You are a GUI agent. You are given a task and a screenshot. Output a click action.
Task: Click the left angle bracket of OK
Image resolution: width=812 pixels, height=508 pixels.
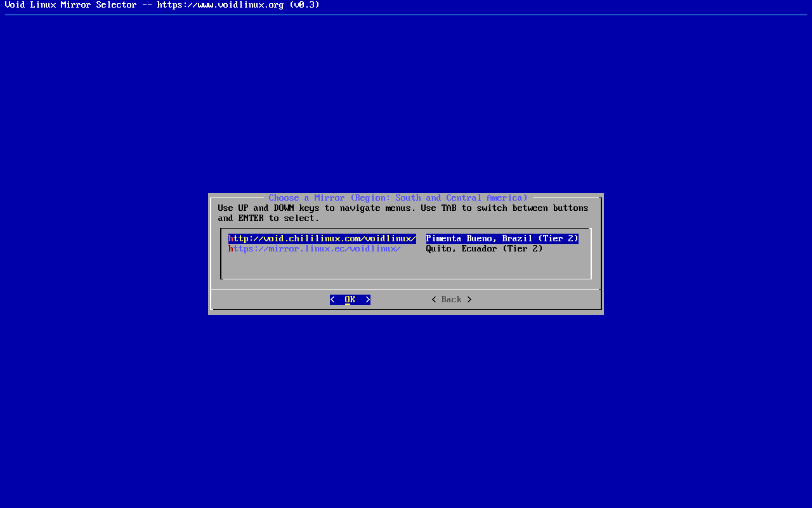point(332,300)
